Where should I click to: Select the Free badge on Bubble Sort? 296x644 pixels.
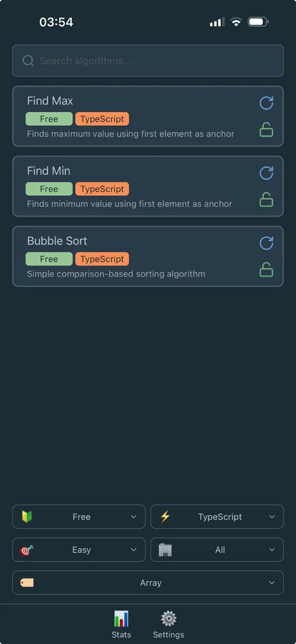pos(49,259)
